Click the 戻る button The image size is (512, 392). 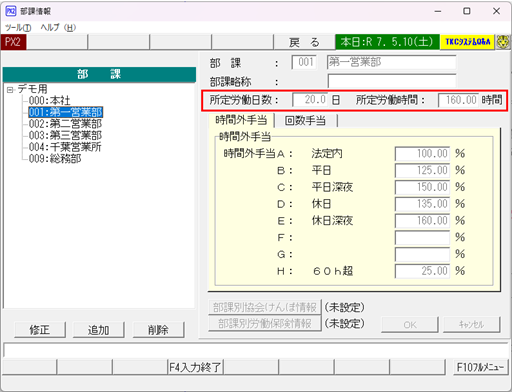(304, 42)
